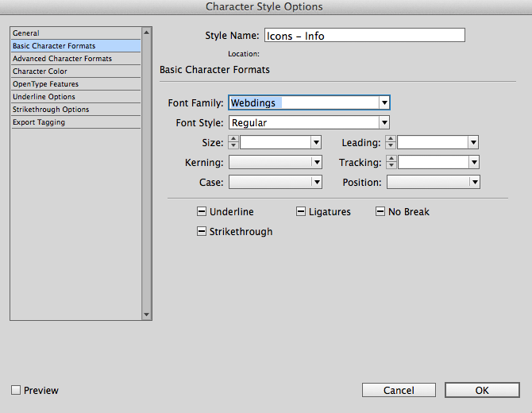Toggle the Underline checkbox
The image size is (532, 413).
[x=202, y=212]
